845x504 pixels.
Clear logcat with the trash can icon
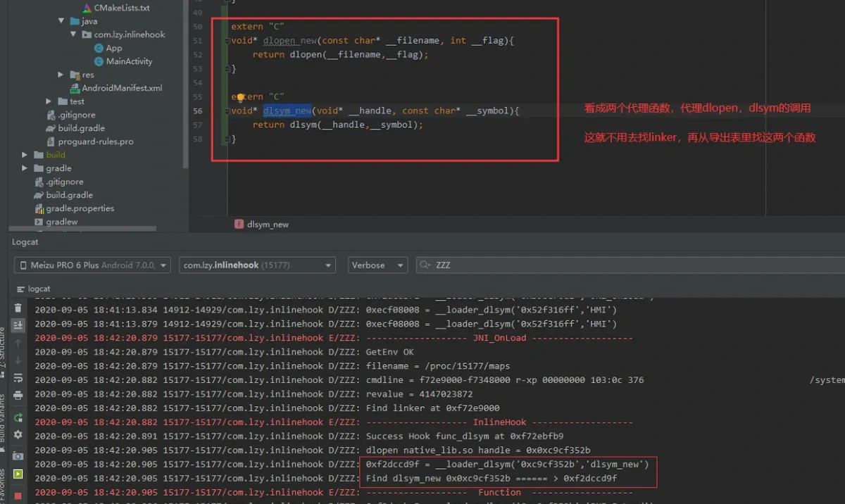click(18, 308)
